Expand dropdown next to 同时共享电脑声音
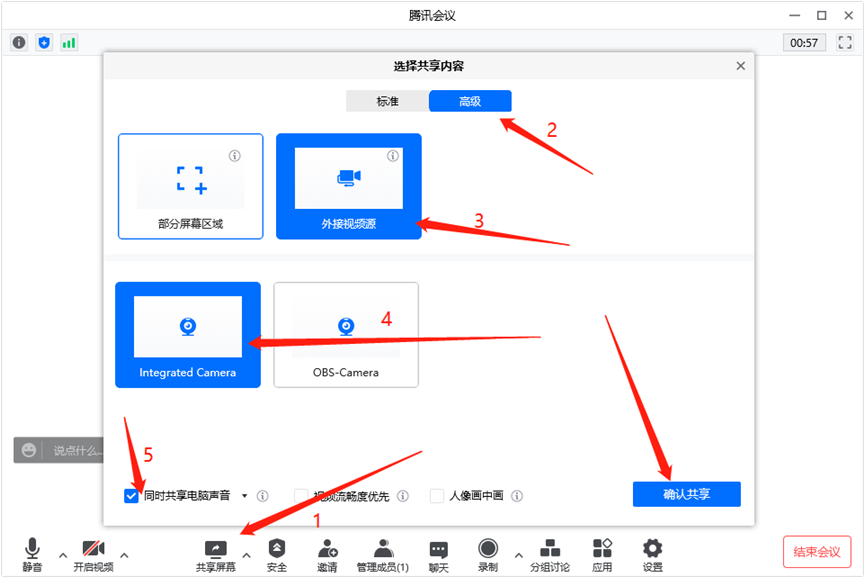Viewport: 865px width, 578px height. click(244, 496)
